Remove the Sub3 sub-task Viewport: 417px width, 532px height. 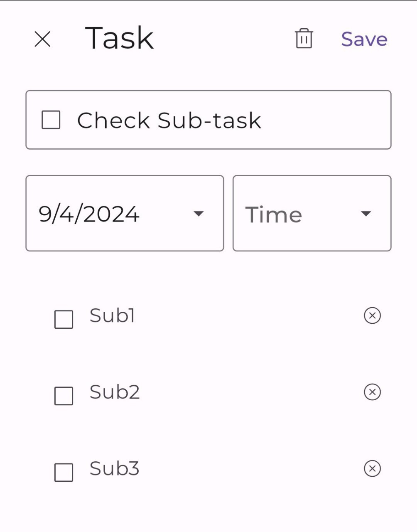click(372, 468)
